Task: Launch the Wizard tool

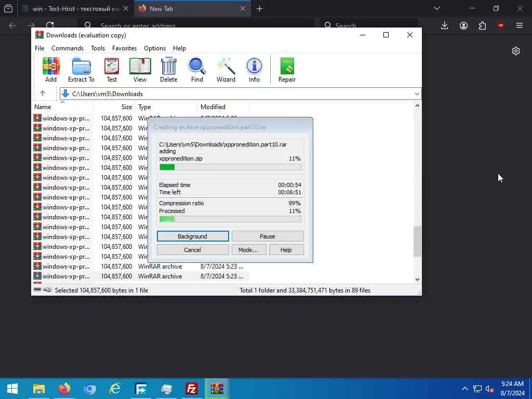Action: coord(226,70)
